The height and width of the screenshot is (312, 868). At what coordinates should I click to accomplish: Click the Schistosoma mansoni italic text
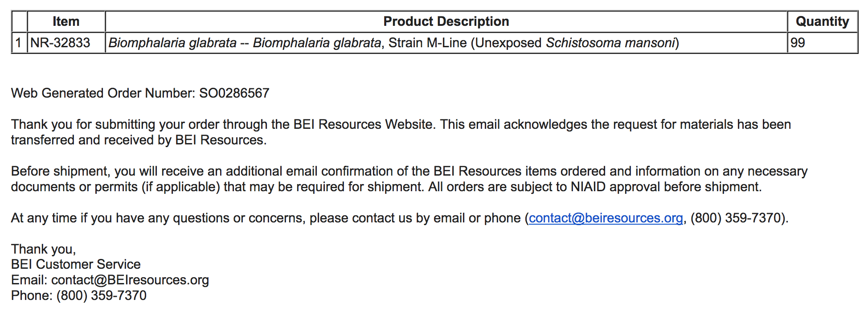(610, 43)
